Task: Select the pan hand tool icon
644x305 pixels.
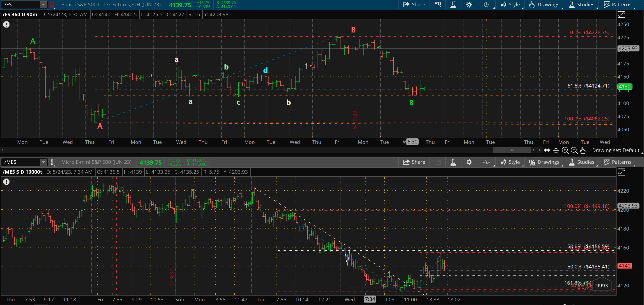Action: (583, 150)
